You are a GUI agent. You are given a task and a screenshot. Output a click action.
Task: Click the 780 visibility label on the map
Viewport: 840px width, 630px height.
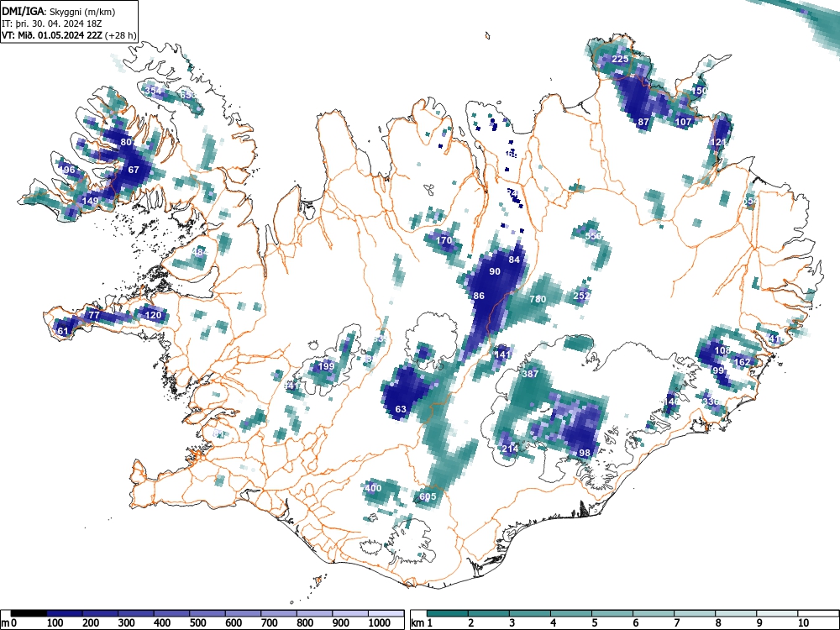tap(538, 300)
